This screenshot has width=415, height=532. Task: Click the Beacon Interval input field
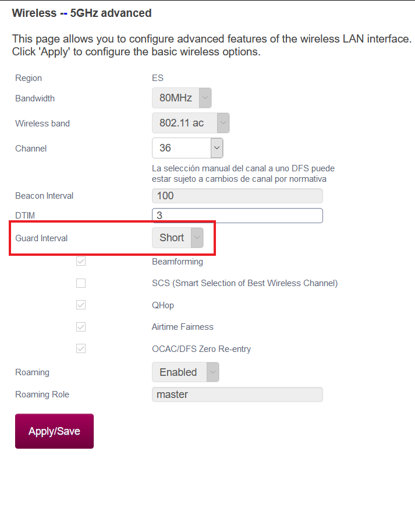(237, 196)
